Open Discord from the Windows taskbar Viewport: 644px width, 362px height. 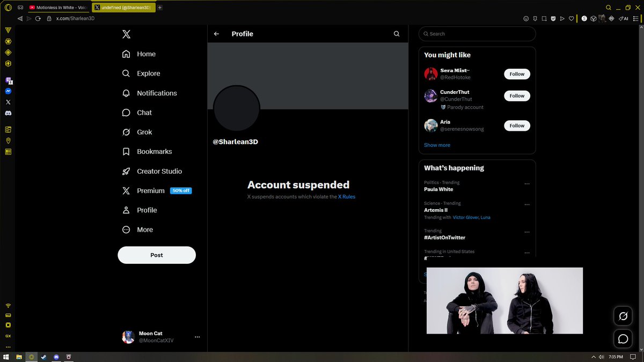(x=56, y=357)
